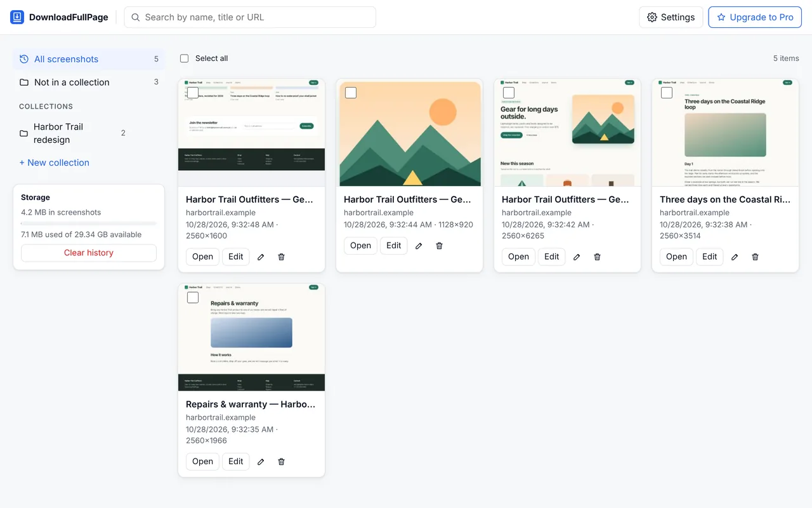Edit the Repairs & warranty screenshot
Image resolution: width=812 pixels, height=508 pixels.
[x=236, y=462]
